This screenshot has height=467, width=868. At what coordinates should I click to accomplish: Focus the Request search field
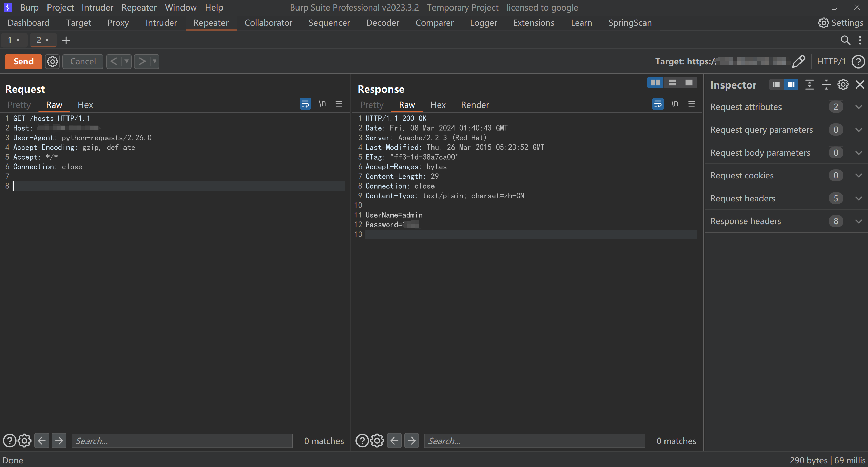point(182,441)
